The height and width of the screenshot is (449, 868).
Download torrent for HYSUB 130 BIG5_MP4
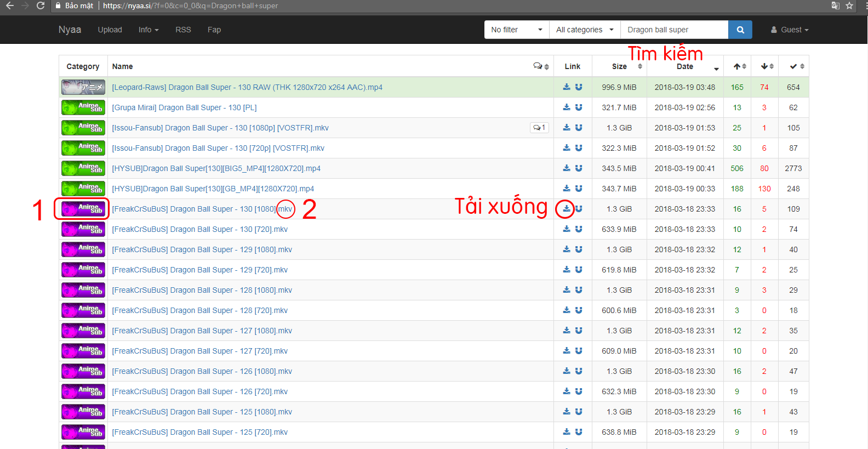567,168
